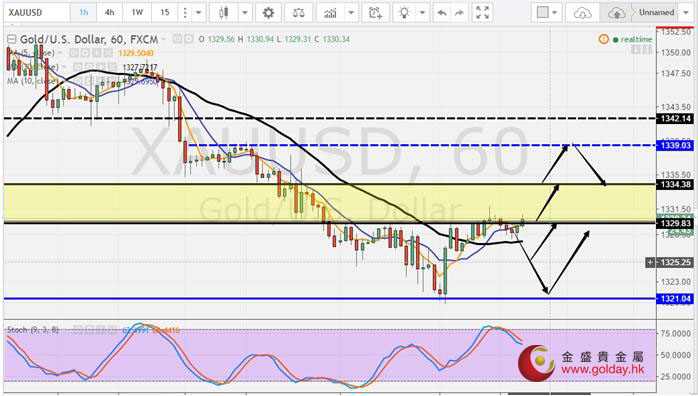Click the candlestick chart style icon
Screen dimensions: 698x396
coord(223,12)
